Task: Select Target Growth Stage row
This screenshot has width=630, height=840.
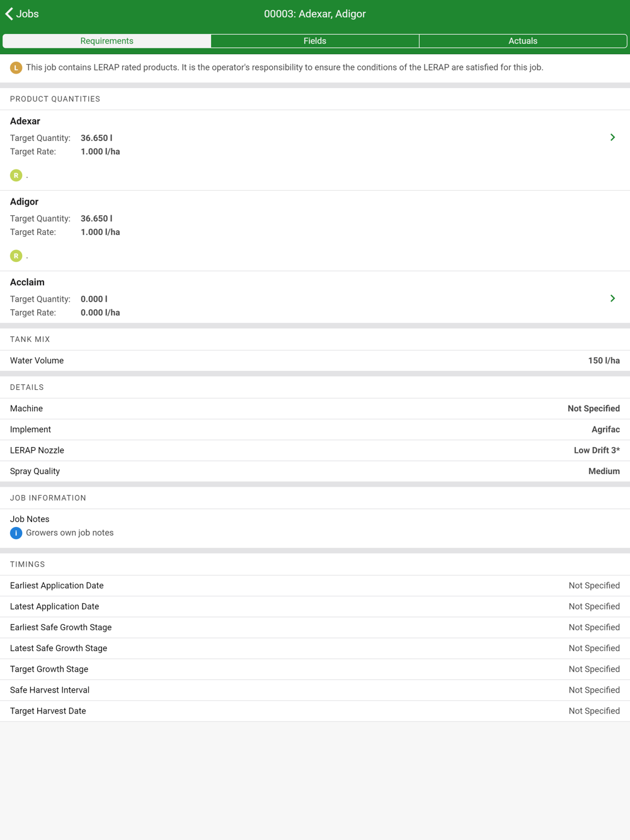Action: [315, 669]
